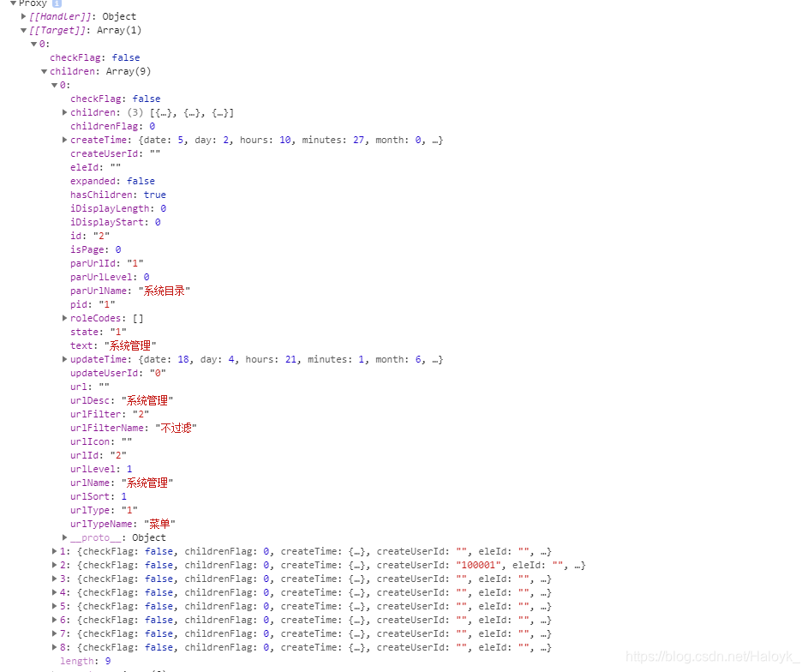Expand the [[Handler]] Object entry

[24, 16]
